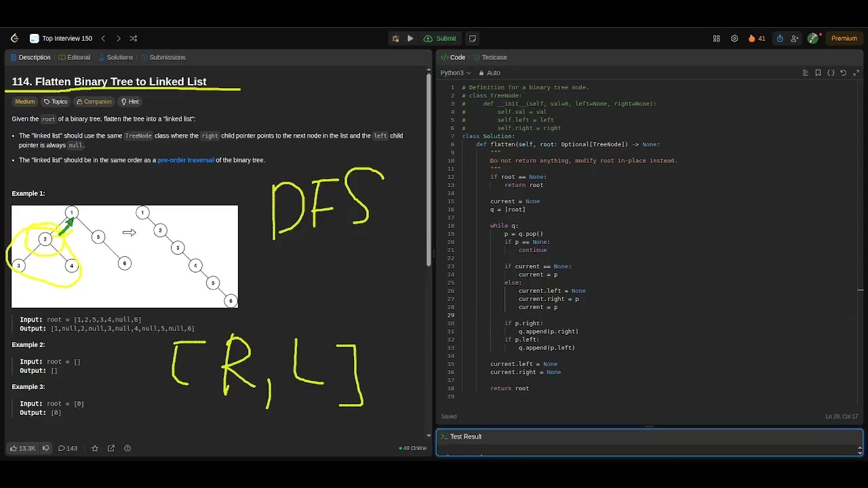Click the curly braces icon in editor
The image size is (868, 488).
pos(831,73)
